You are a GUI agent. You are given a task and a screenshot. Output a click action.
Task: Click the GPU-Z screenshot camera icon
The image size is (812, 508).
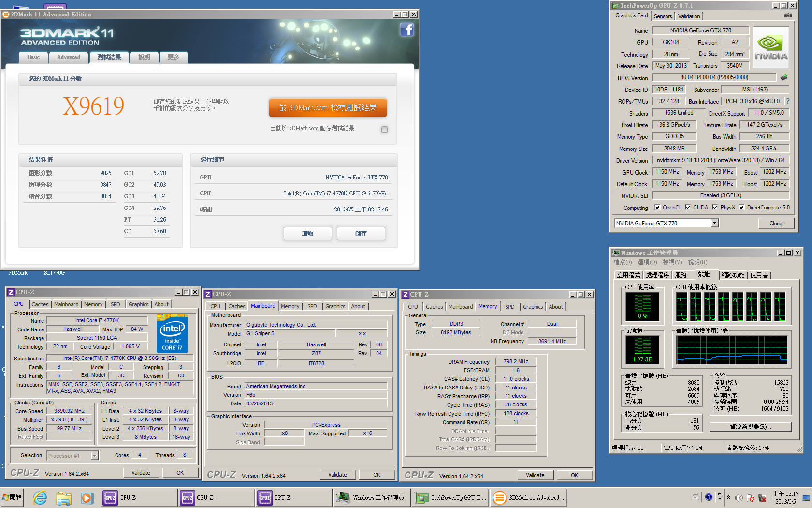[788, 15]
